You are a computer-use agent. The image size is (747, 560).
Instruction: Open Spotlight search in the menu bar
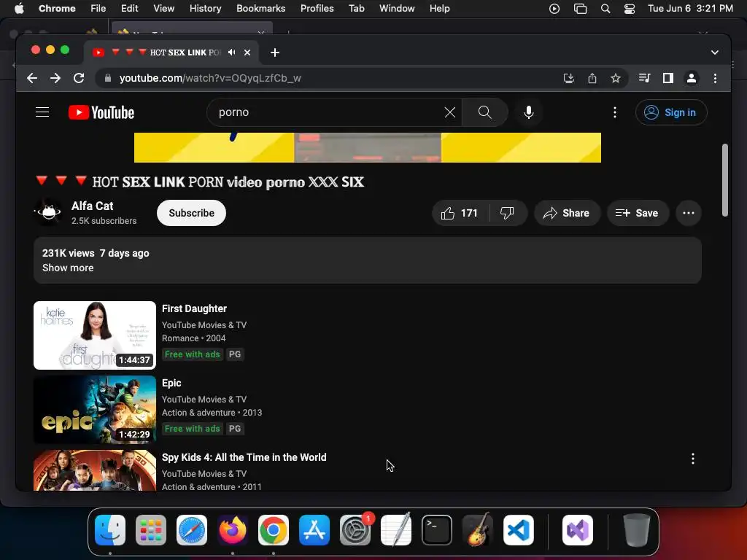605,9
